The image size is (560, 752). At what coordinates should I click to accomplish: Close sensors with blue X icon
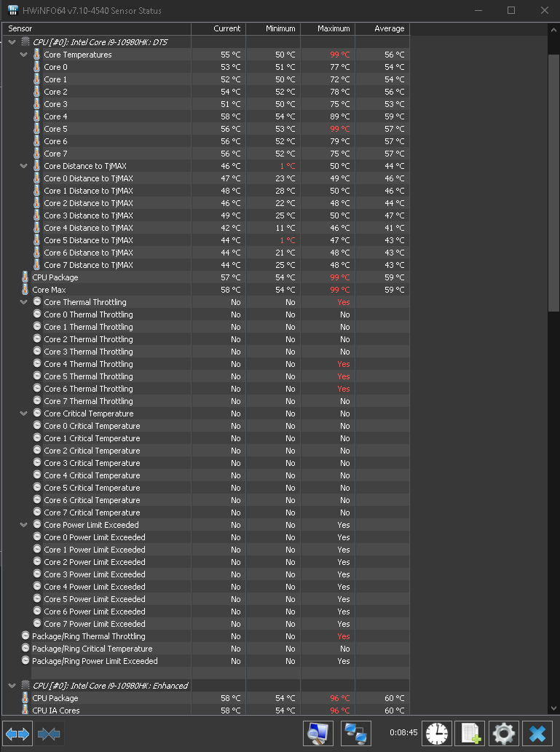pos(537,733)
